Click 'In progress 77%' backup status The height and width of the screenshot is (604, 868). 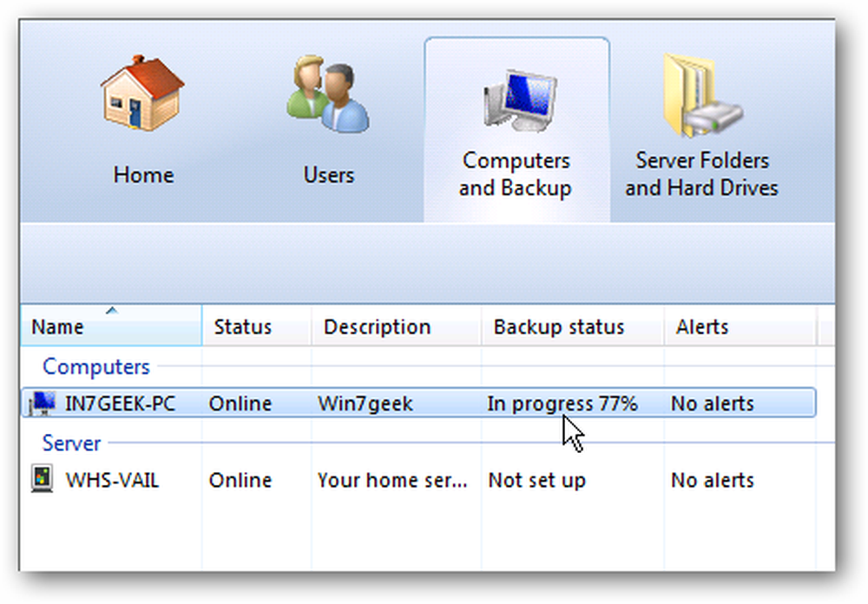coord(562,404)
